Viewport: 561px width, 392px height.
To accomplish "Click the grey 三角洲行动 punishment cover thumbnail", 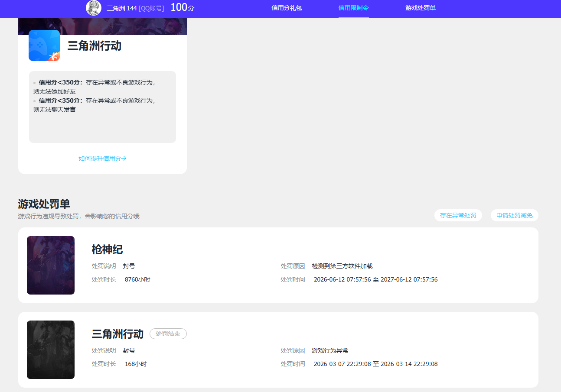I will coord(51,350).
